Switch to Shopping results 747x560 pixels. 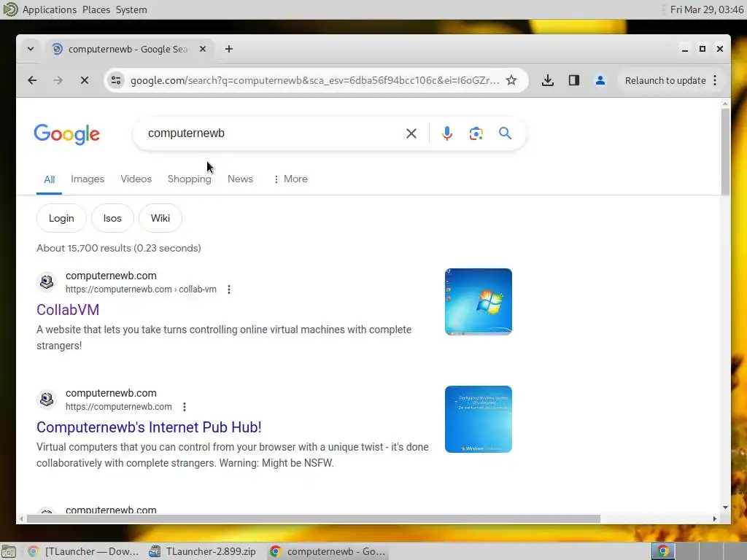pos(190,179)
